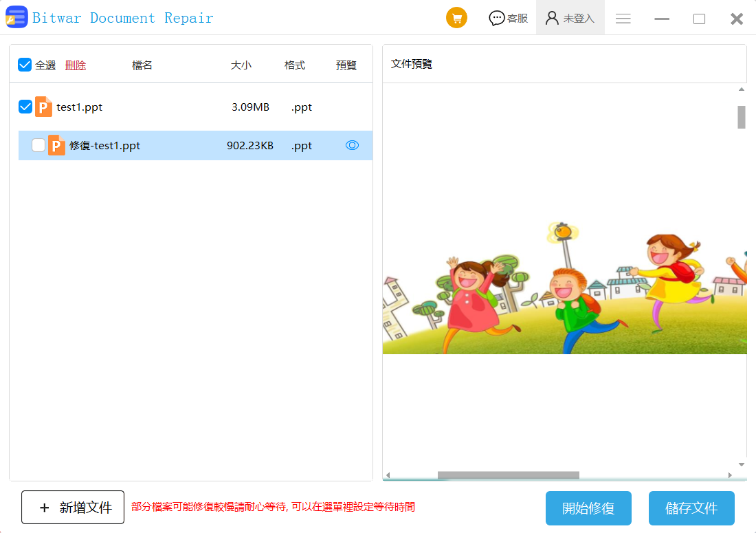The height and width of the screenshot is (533, 756).
Task: Click the preview scroll-left arrow
Action: click(388, 475)
